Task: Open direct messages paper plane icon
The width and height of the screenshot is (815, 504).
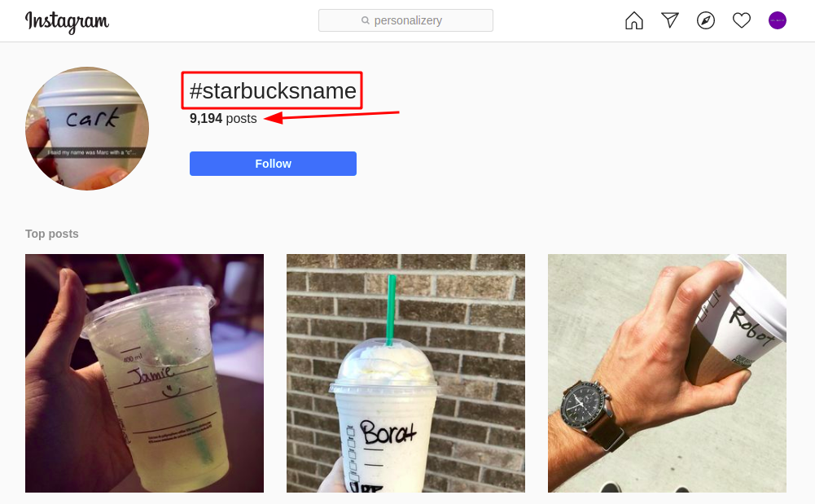Action: point(670,20)
